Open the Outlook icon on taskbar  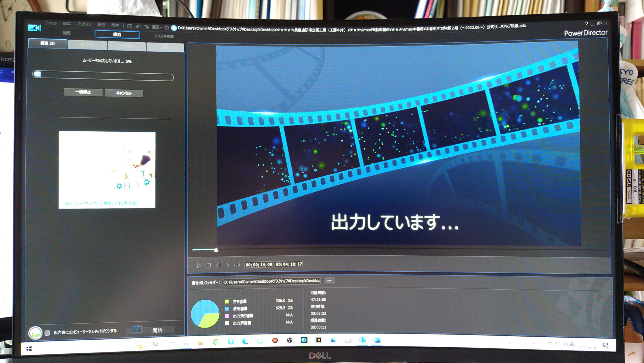tap(362, 340)
